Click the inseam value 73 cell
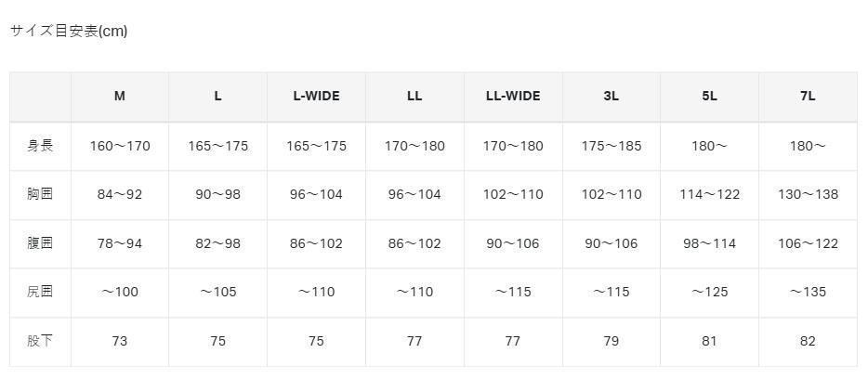The height and width of the screenshot is (379, 868). pos(120,341)
